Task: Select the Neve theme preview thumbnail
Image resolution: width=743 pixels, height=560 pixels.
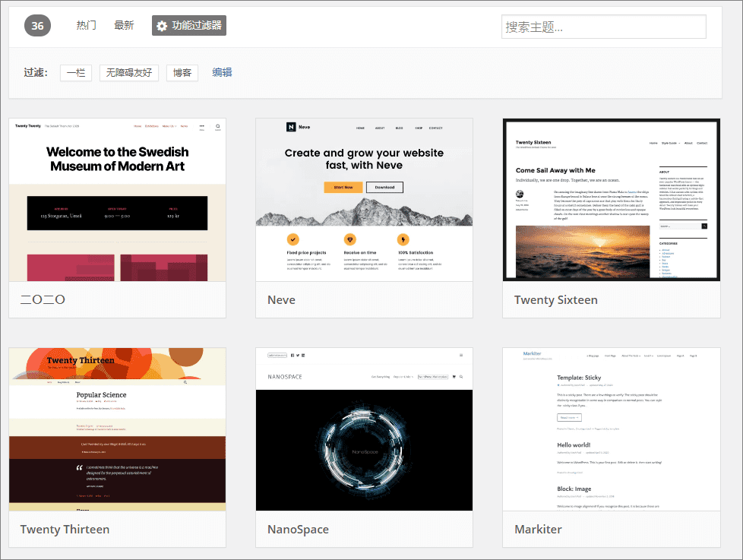Action: click(365, 200)
